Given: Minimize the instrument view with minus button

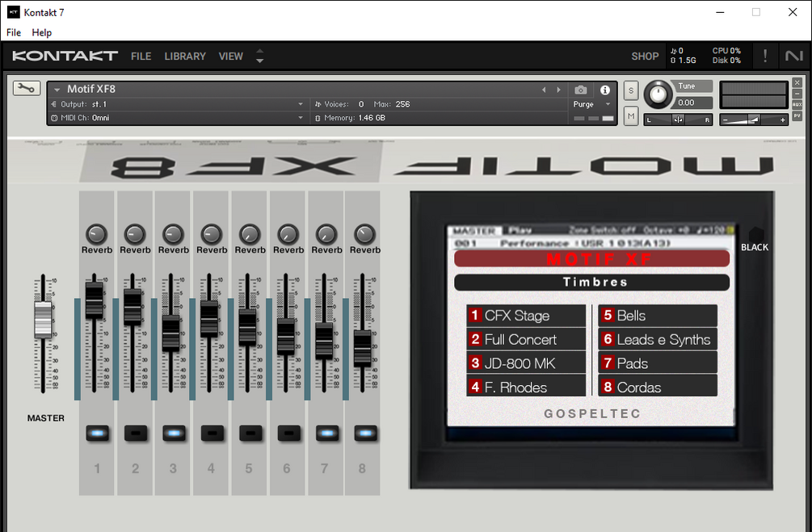Looking at the screenshot, I should point(797,94).
